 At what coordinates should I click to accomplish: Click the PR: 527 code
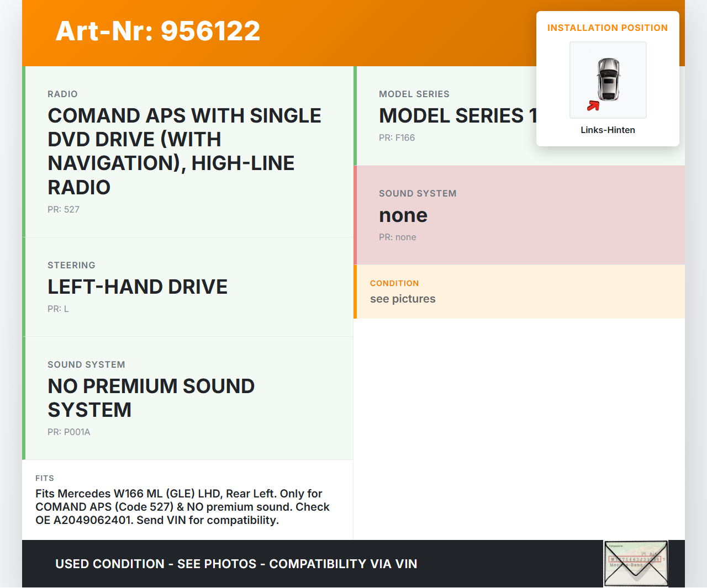pos(64,210)
